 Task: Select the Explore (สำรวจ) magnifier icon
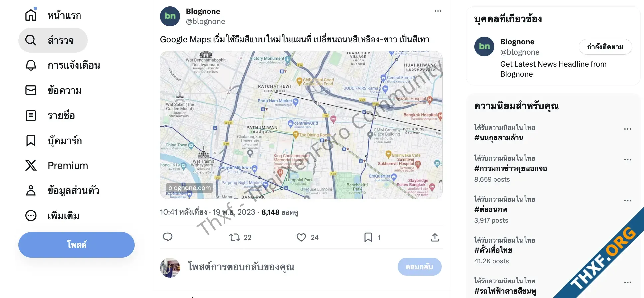click(31, 40)
